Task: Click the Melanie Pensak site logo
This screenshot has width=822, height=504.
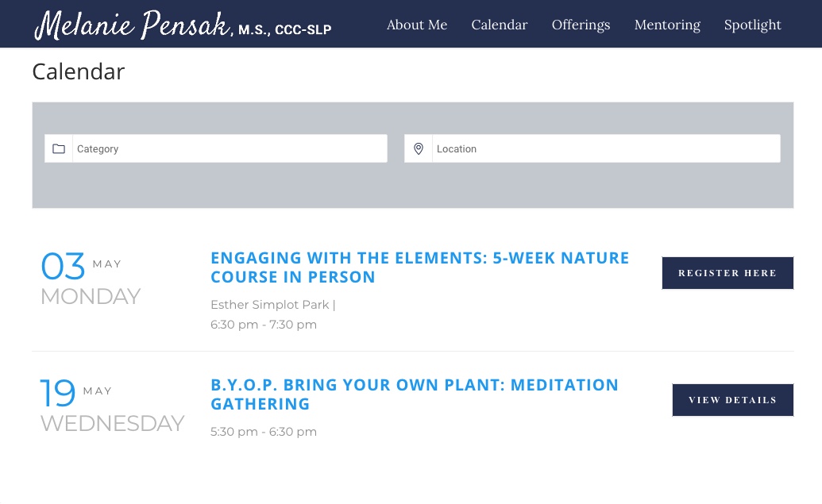Action: (x=183, y=25)
